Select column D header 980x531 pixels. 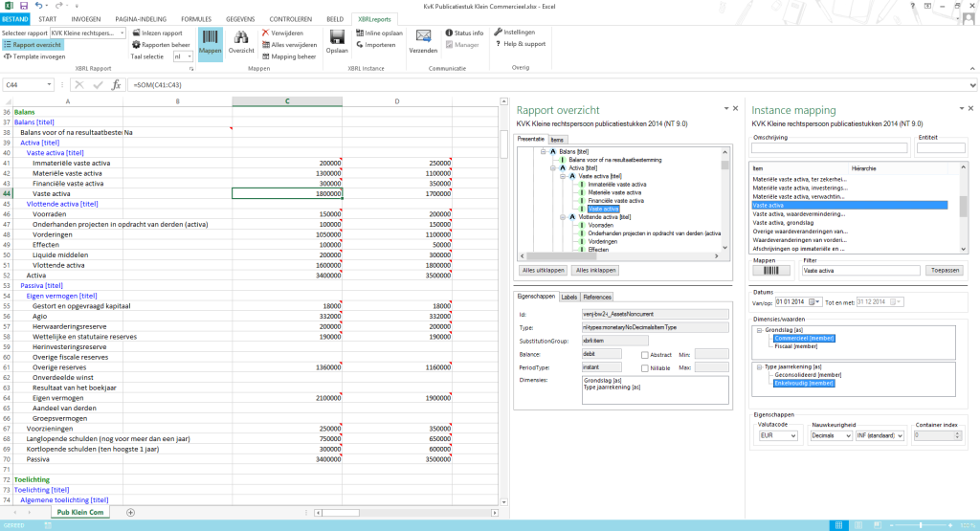[x=397, y=101]
